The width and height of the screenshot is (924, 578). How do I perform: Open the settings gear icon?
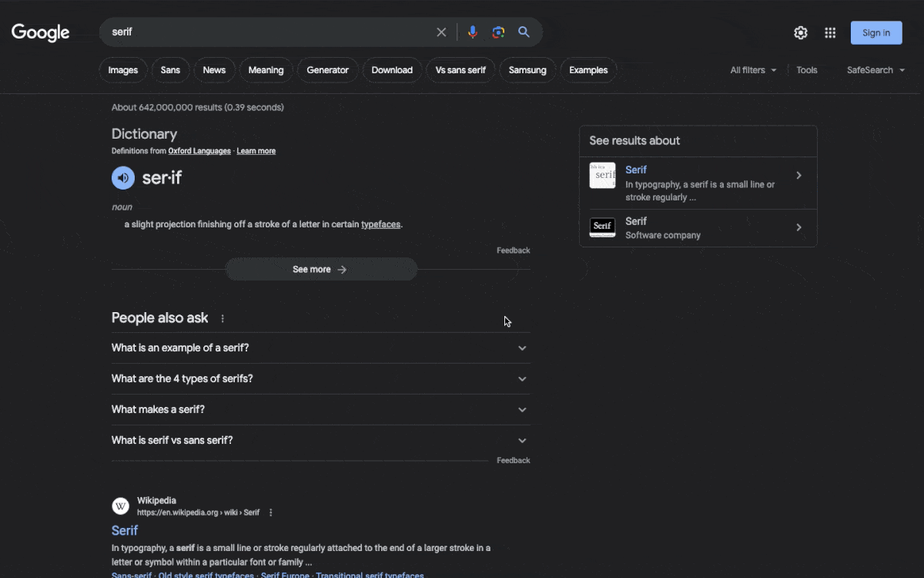[x=801, y=32]
